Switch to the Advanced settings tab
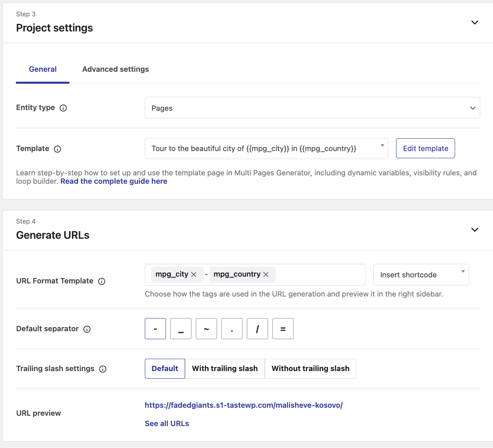 click(x=115, y=69)
